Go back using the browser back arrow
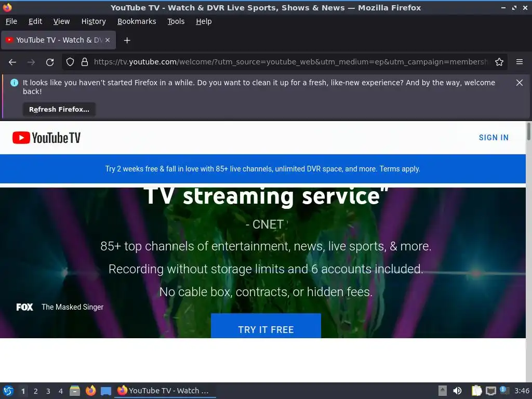The width and height of the screenshot is (532, 399). point(12,62)
